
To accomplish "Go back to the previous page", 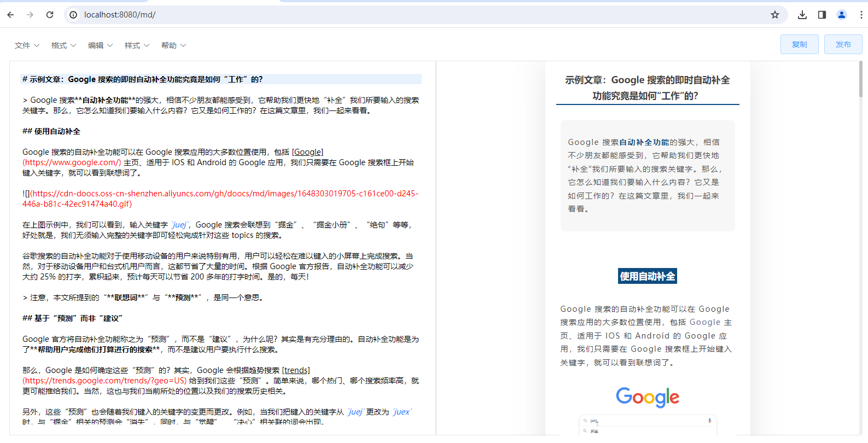I will tap(10, 15).
